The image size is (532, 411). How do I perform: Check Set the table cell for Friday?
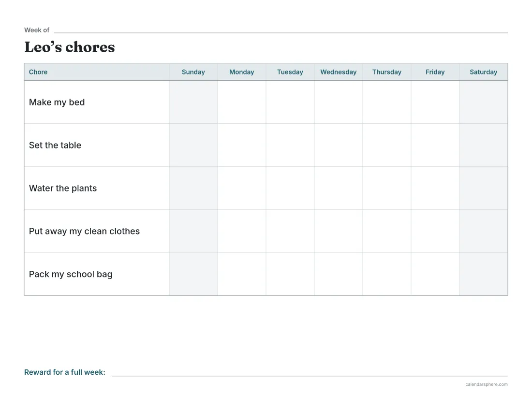435,145
